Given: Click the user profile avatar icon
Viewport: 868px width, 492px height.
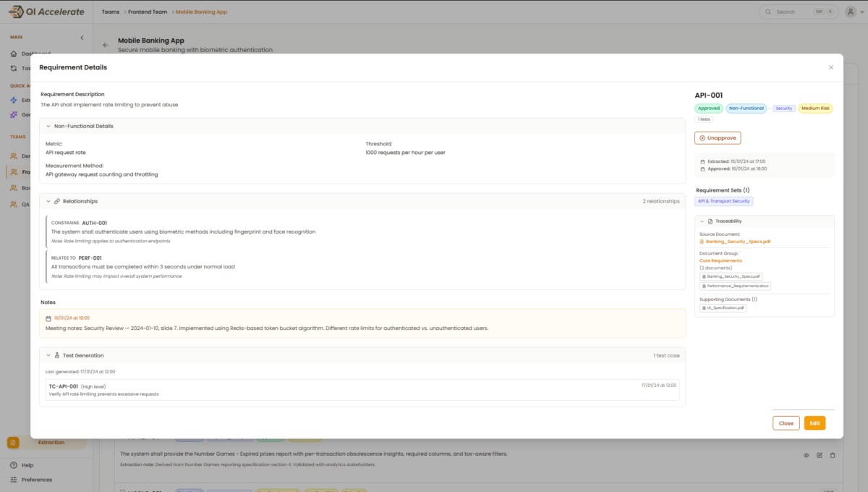Looking at the screenshot, I should tap(850, 12).
